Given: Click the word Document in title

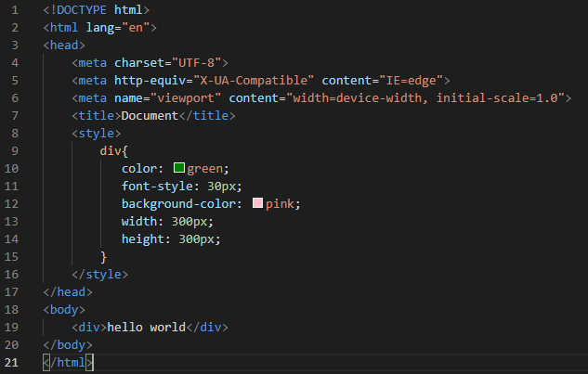Looking at the screenshot, I should click(x=150, y=116).
